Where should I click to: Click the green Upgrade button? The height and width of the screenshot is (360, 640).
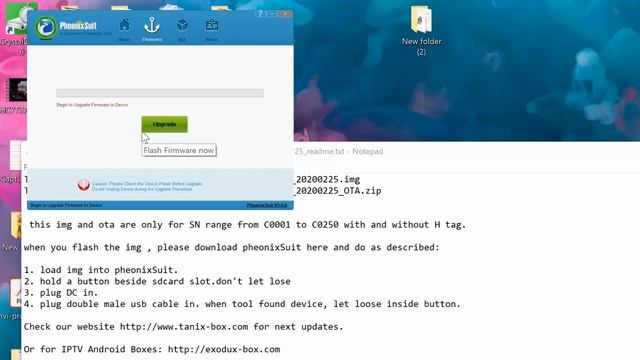pos(164,124)
